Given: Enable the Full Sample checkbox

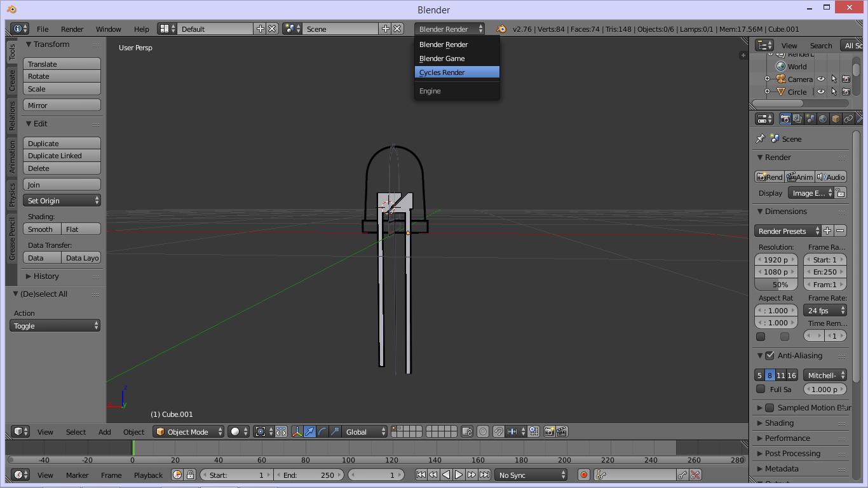Looking at the screenshot, I should [761, 389].
